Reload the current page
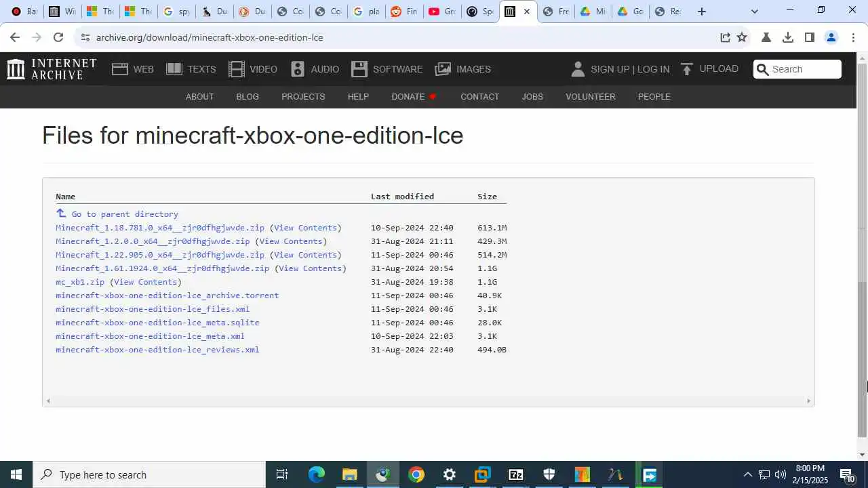Screen dimensions: 868x488 (x=58, y=37)
